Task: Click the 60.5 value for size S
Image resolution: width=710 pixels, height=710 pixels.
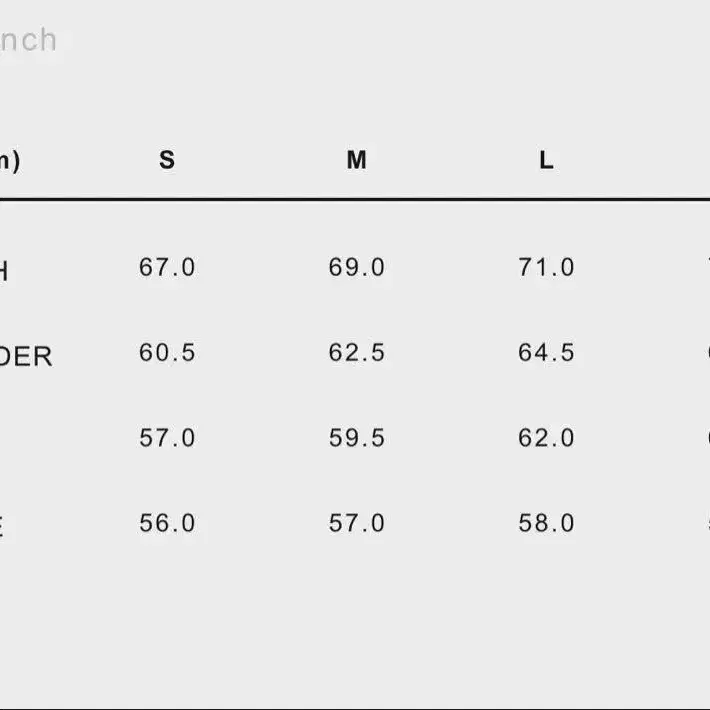Action: click(x=167, y=352)
